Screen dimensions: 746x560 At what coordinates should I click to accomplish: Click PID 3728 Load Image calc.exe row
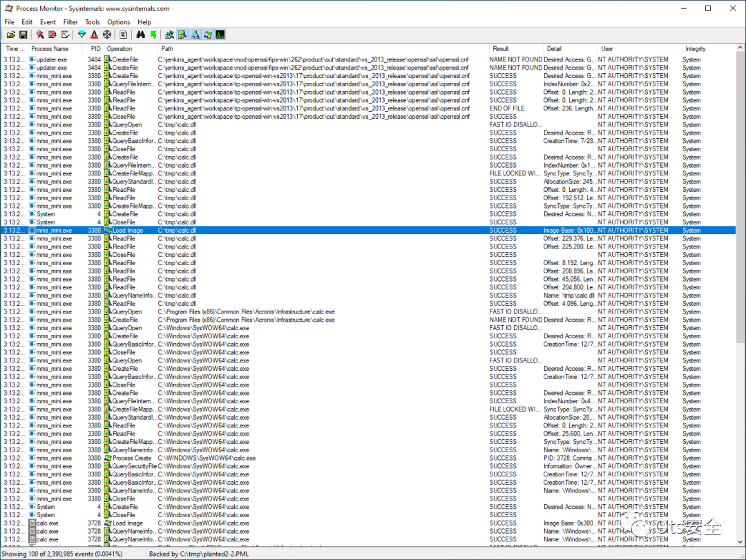(x=369, y=523)
